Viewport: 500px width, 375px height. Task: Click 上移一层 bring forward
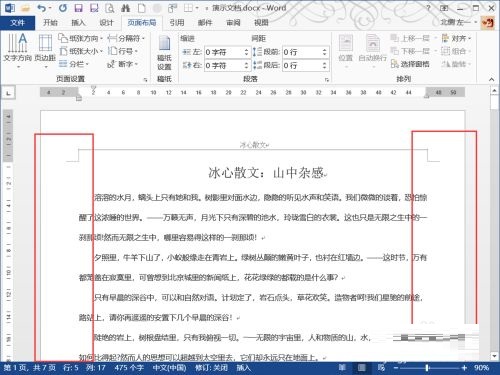point(411,38)
